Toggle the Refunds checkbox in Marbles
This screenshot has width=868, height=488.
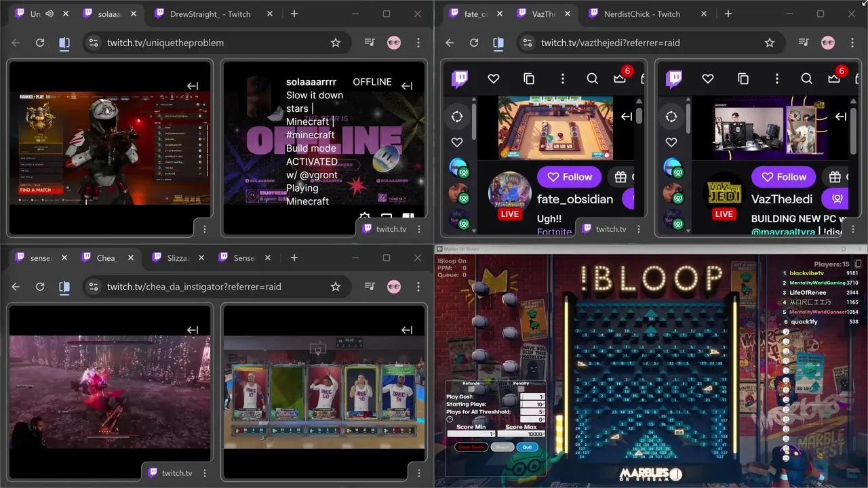(x=471, y=389)
